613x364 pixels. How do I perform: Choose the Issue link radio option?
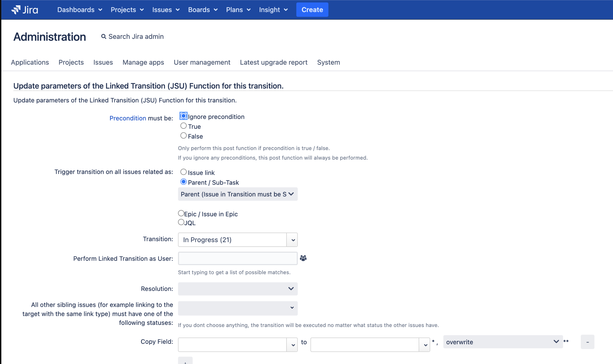(183, 172)
